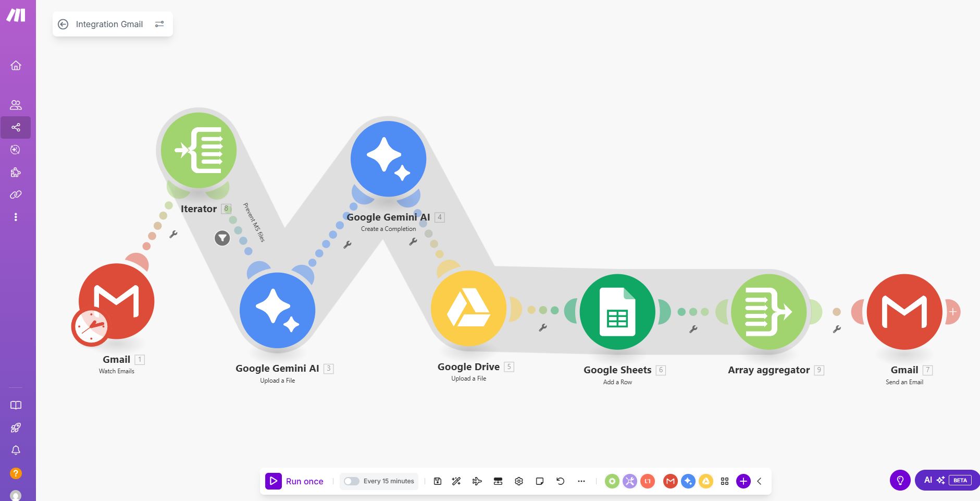This screenshot has height=501, width=980.
Task: Open the orange Text parser icon
Action: coord(648,481)
